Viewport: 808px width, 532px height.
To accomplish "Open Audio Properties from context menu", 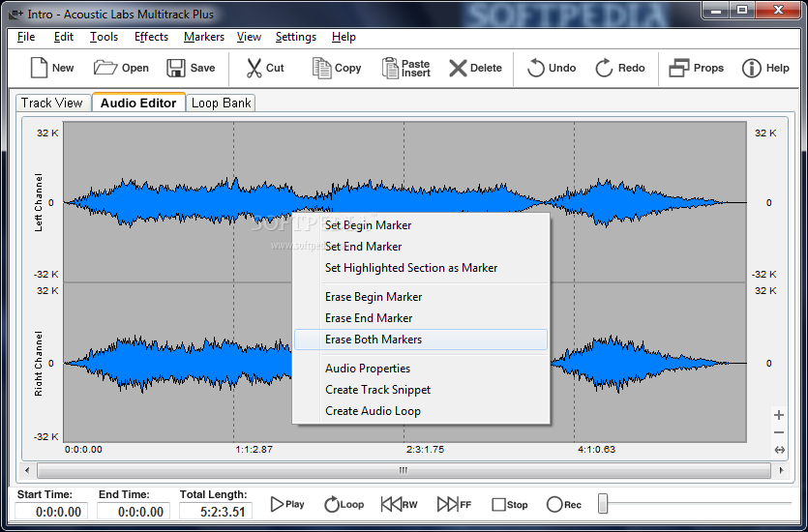I will (421, 369).
